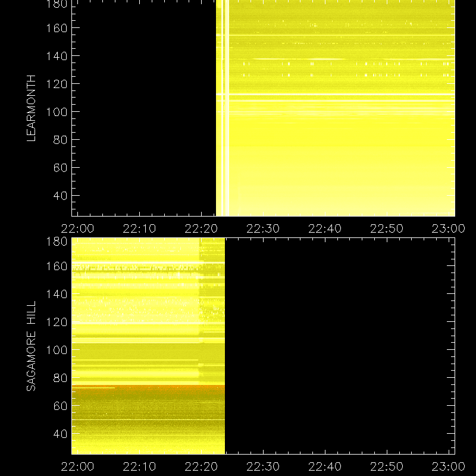
Task: Select 120 label on Learmonth frequency axis
Action: (57, 84)
